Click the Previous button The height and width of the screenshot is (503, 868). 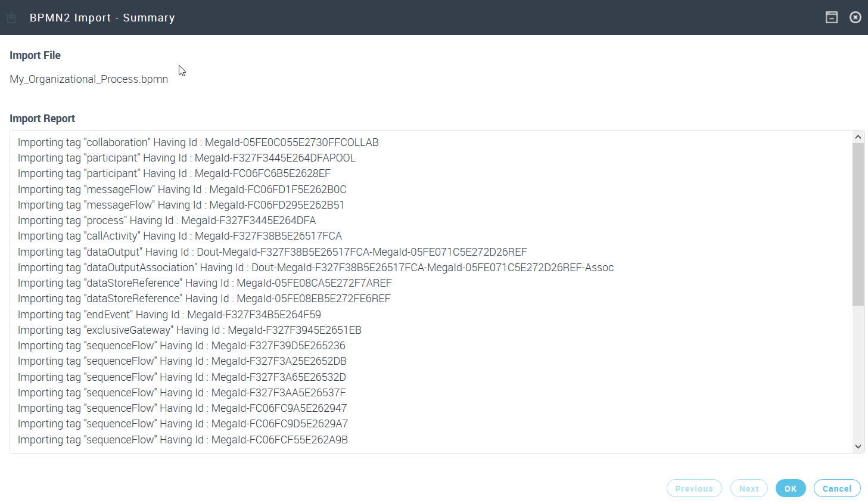694,488
